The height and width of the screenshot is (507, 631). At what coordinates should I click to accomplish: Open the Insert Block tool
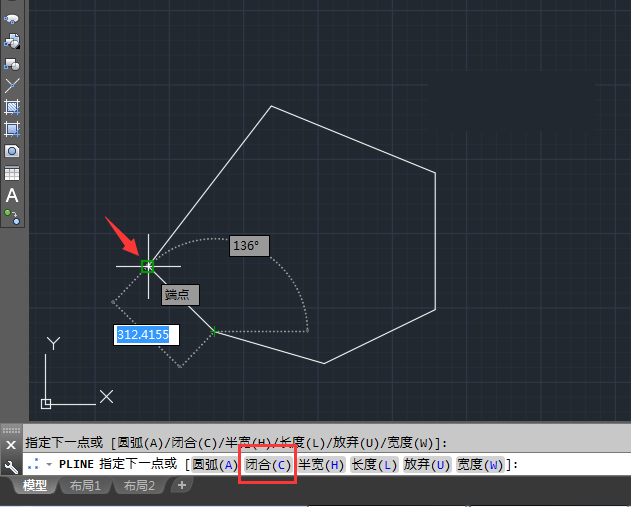12,41
